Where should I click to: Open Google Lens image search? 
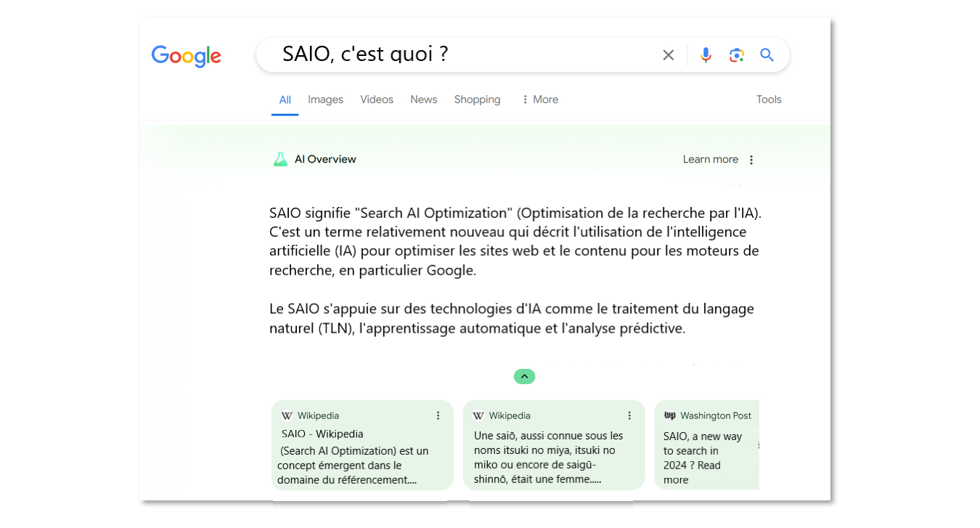click(736, 55)
